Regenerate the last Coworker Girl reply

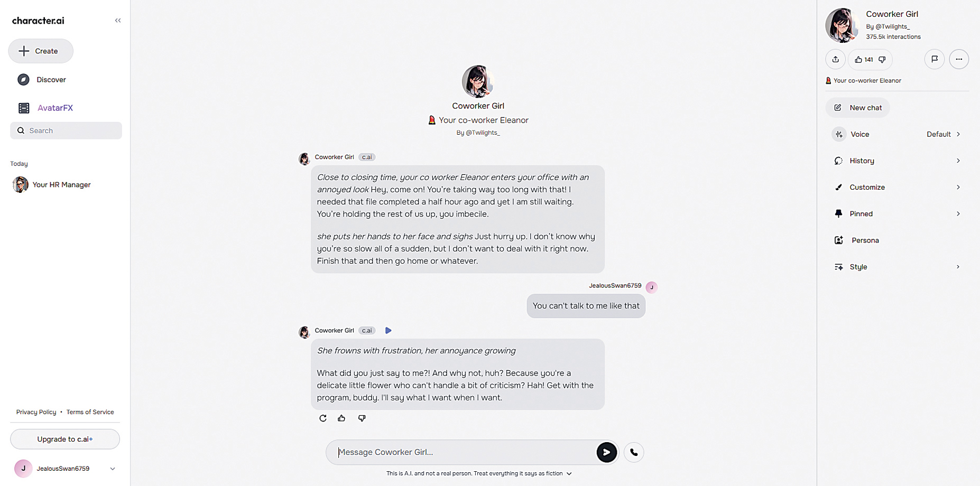point(323,418)
